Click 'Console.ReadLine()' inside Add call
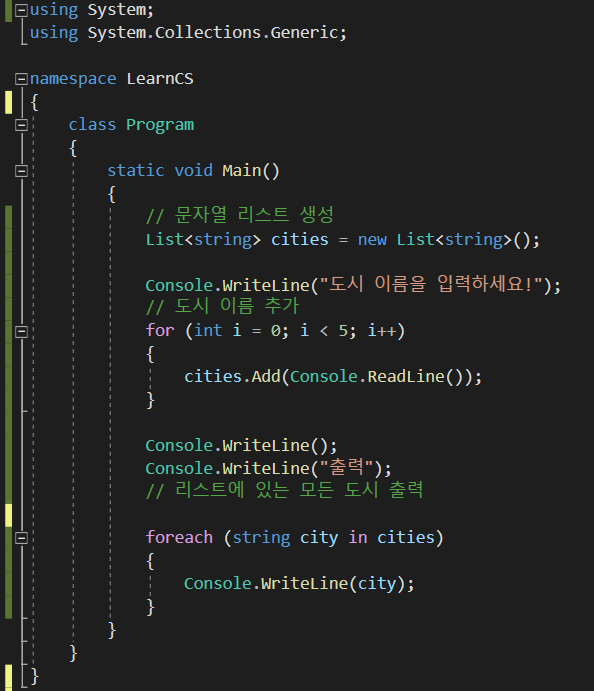Screen dimensions: 594x691 pos(376,377)
